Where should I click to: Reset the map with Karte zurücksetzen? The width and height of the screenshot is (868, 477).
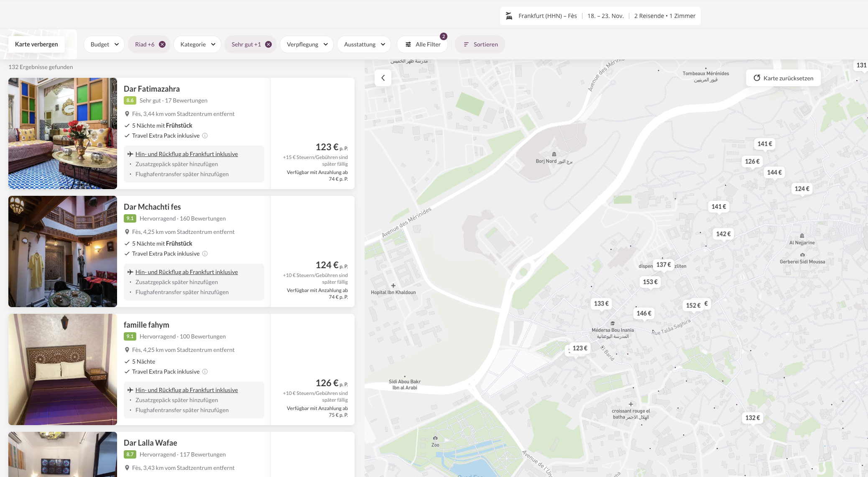[783, 78]
